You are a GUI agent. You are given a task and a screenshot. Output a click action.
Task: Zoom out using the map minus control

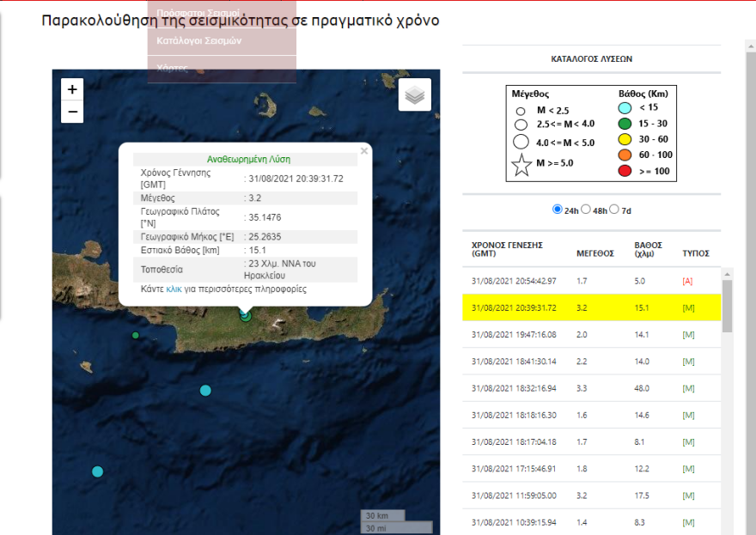(x=72, y=110)
